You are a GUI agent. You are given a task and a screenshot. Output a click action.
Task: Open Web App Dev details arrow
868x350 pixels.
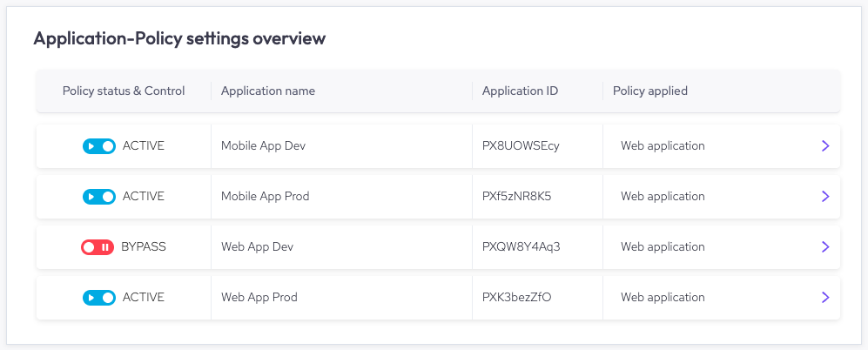pyautogui.click(x=824, y=247)
